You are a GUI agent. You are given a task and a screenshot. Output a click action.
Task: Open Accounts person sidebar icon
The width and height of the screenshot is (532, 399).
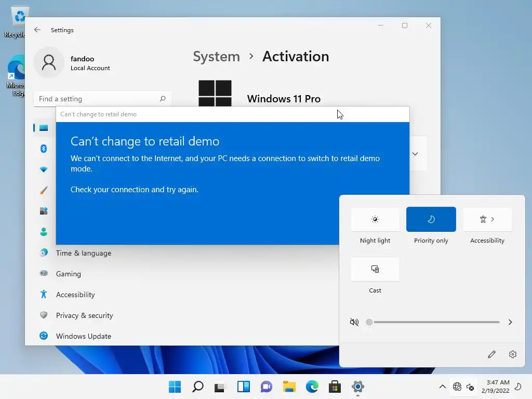44,232
